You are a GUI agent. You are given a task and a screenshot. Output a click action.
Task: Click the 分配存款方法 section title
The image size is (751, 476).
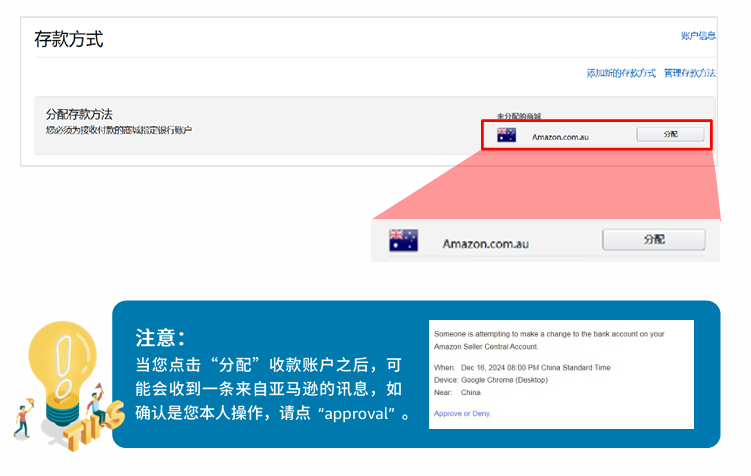coord(79,114)
